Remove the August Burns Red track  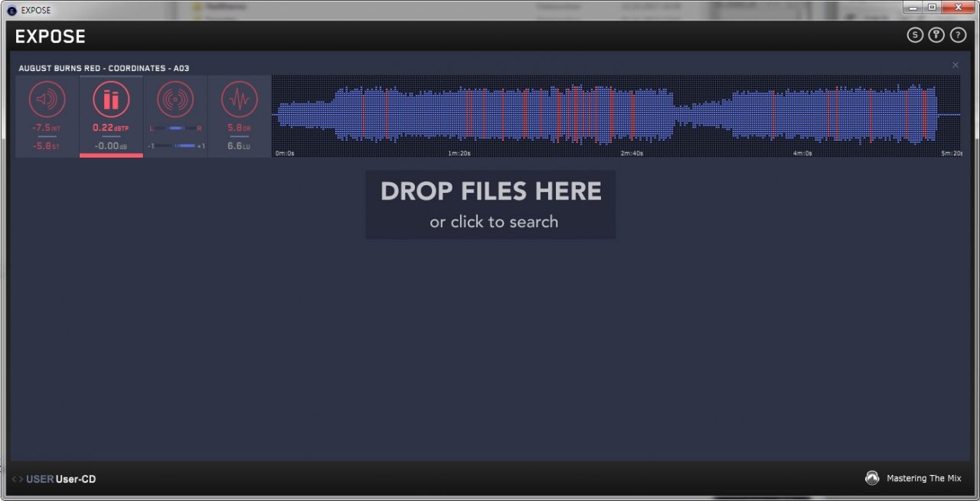(955, 65)
